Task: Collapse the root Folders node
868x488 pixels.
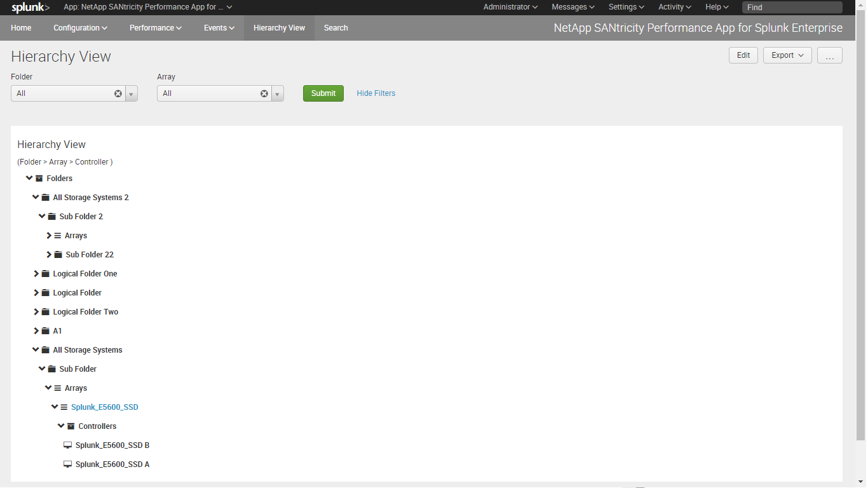Action: coord(29,178)
